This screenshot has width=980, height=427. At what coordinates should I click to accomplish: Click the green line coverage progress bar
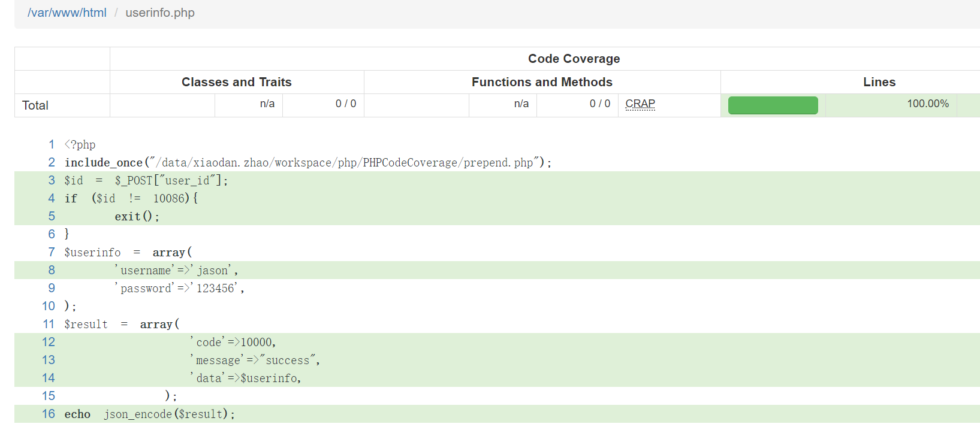pos(772,105)
